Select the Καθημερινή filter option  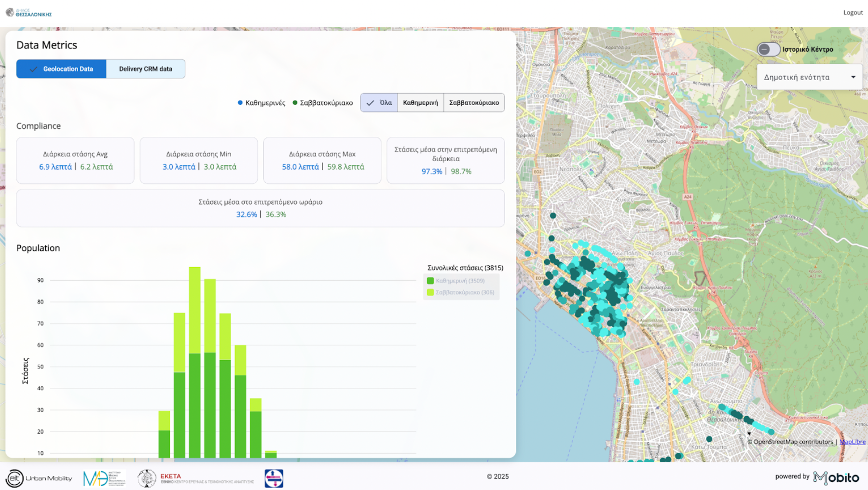[420, 103]
